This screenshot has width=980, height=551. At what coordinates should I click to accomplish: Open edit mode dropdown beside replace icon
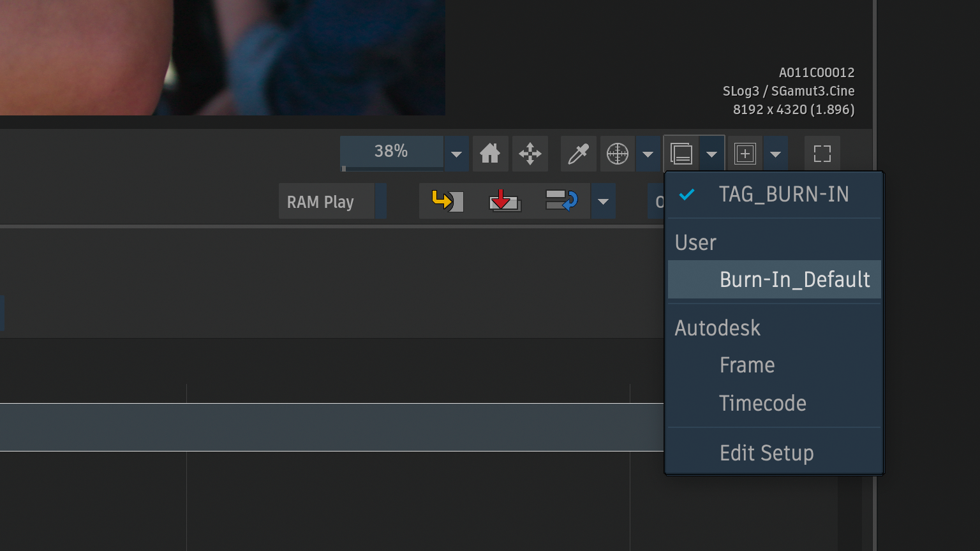(x=603, y=202)
